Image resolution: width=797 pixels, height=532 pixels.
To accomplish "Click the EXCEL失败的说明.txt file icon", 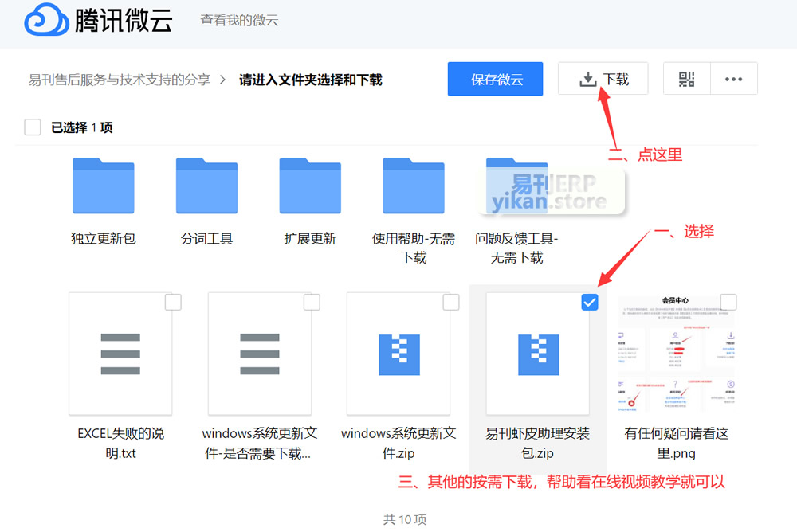I will pyautogui.click(x=120, y=354).
